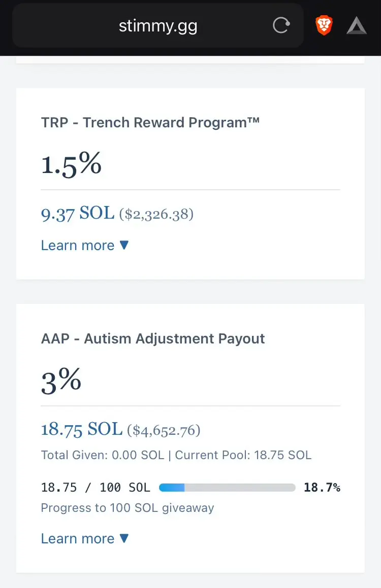Image resolution: width=381 pixels, height=588 pixels.
Task: Expand Learn more under Autism Adjustment Payout
Action: pos(85,538)
